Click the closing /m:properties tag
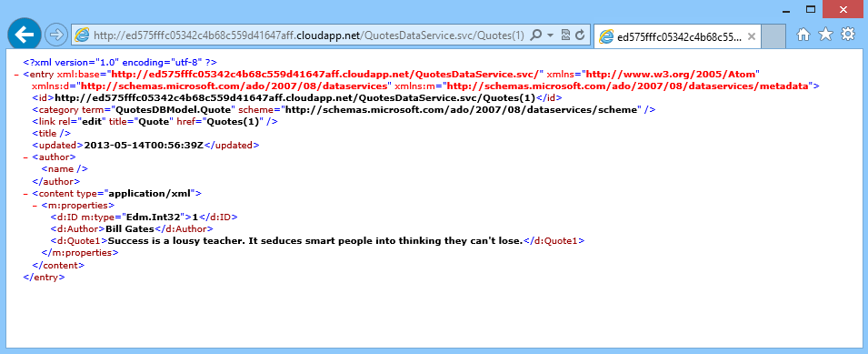This screenshot has height=354, width=868. (80, 253)
